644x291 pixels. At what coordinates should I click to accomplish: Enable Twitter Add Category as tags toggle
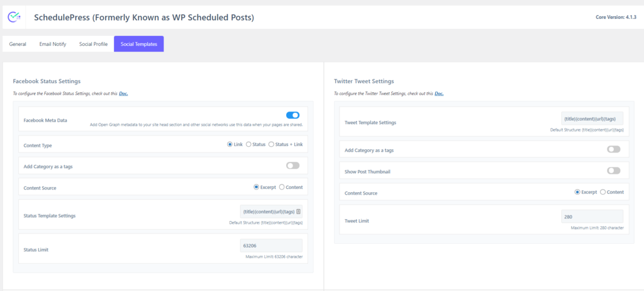click(x=613, y=149)
